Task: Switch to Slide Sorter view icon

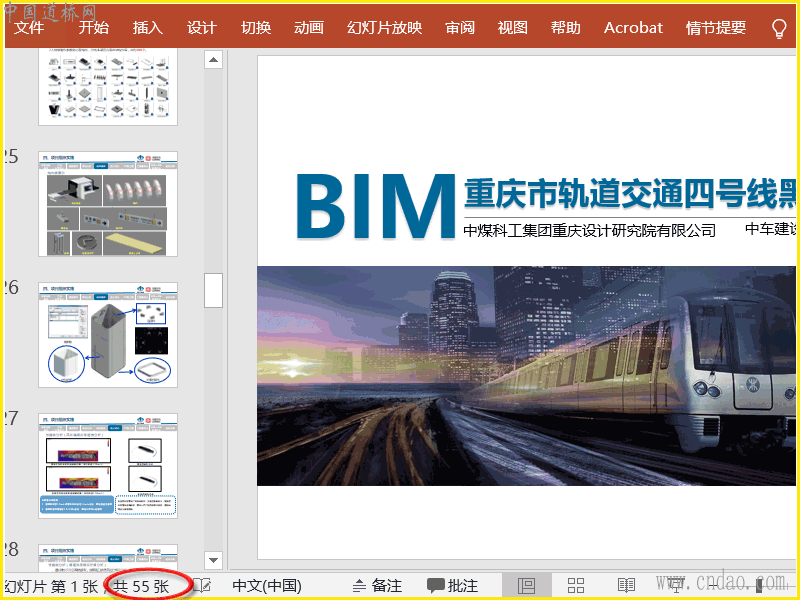Action: click(x=576, y=585)
